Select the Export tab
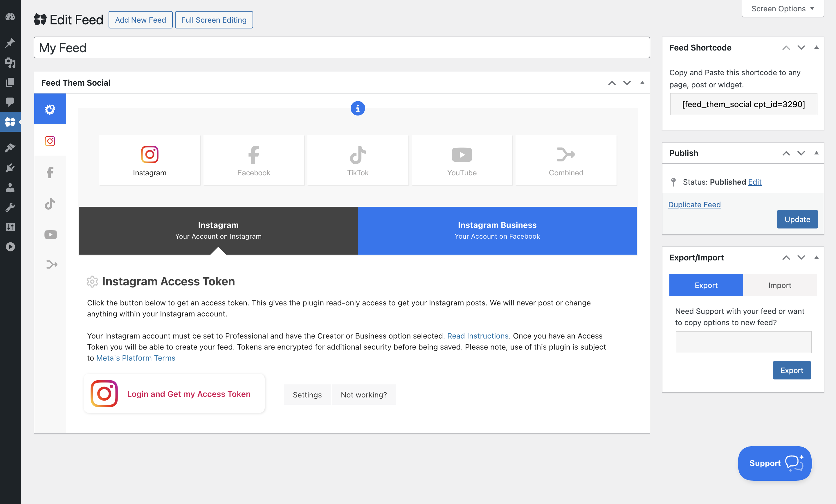Screen dimensions: 836x504 tap(706, 285)
